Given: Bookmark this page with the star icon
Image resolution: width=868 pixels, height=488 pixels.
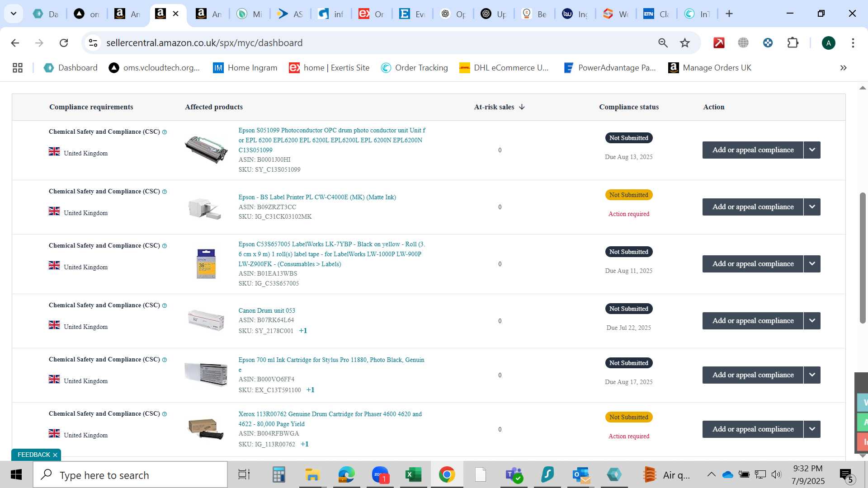Looking at the screenshot, I should coord(685,43).
